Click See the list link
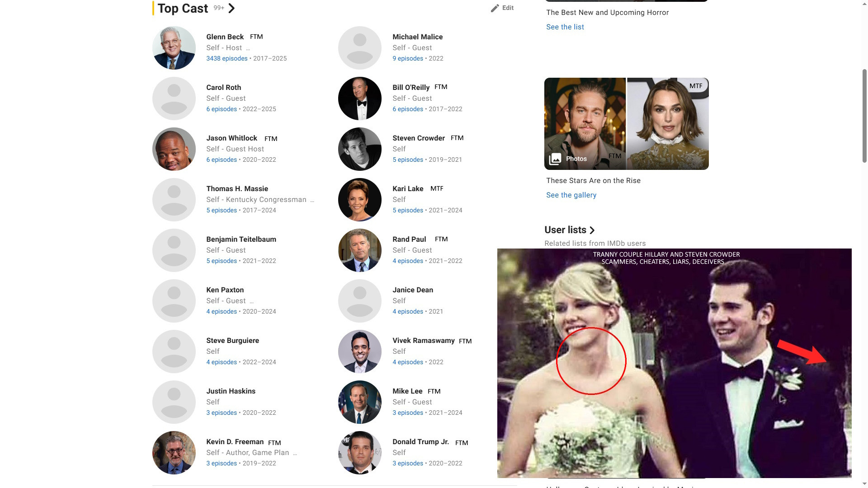 click(x=565, y=27)
